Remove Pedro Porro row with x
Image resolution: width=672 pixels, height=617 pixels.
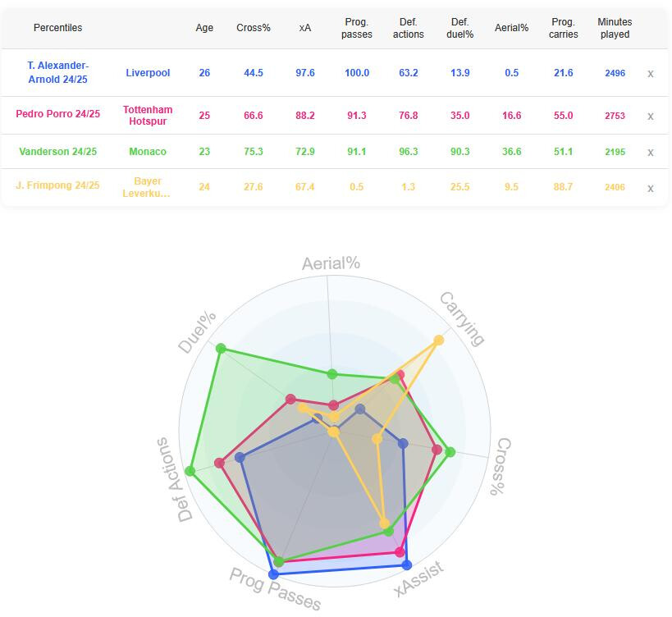click(x=650, y=117)
